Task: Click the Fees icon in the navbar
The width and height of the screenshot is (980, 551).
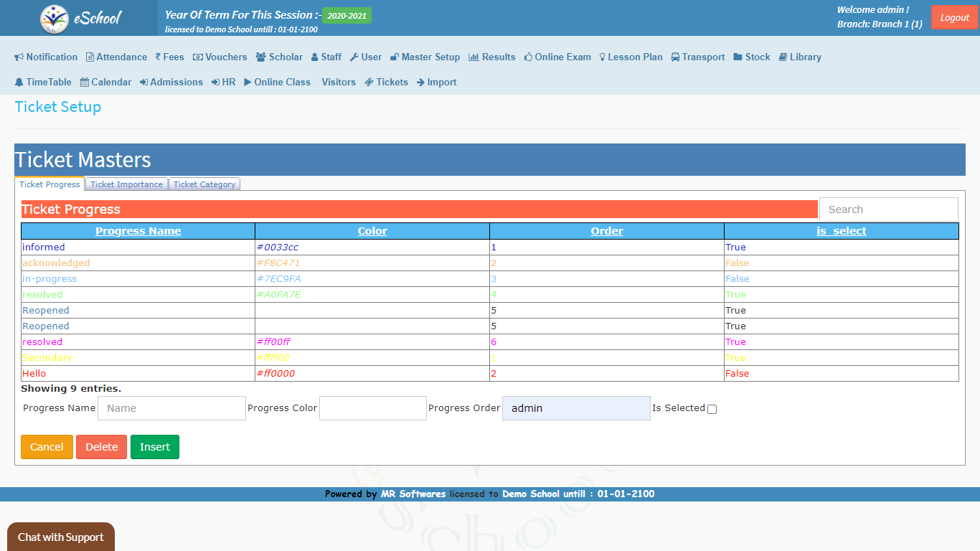Action: (x=159, y=57)
